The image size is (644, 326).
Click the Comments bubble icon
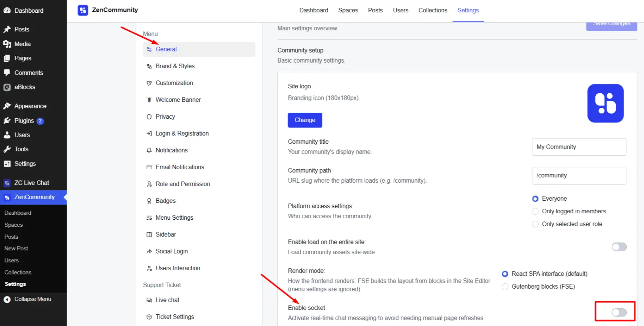coord(7,72)
